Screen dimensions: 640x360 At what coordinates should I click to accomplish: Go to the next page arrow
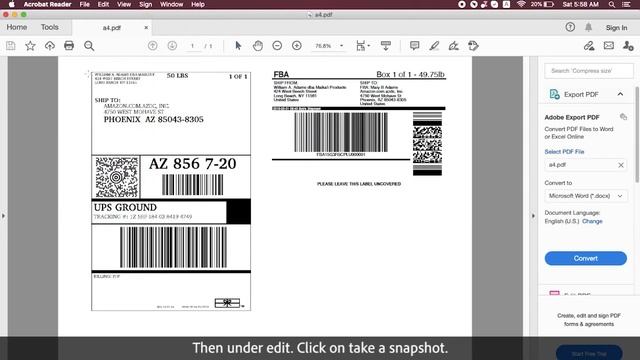172,46
